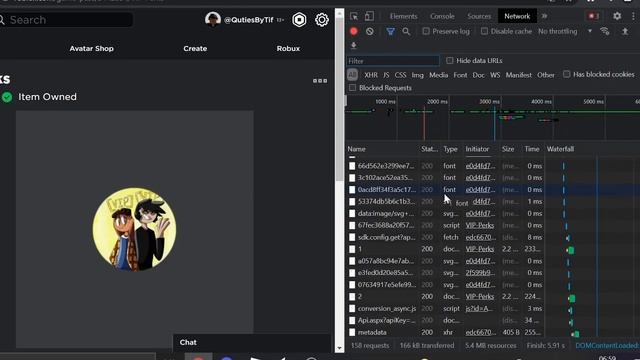The image size is (640, 360).
Task: Sort requests by Time column
Action: (532, 149)
